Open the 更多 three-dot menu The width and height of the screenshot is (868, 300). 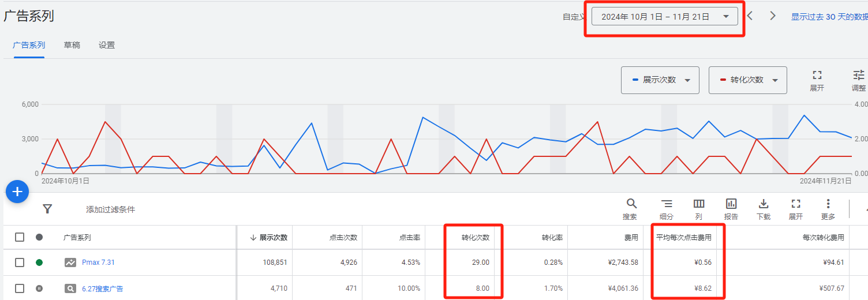[828, 204]
